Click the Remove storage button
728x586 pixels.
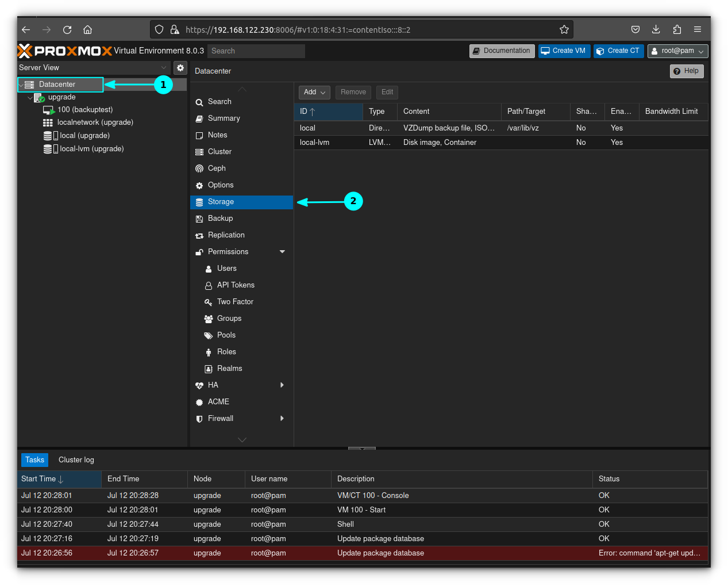(353, 93)
